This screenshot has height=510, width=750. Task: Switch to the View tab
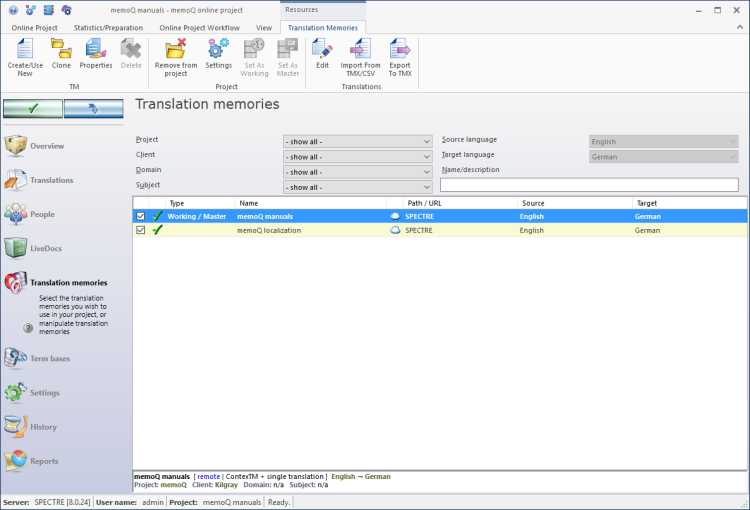(x=264, y=28)
